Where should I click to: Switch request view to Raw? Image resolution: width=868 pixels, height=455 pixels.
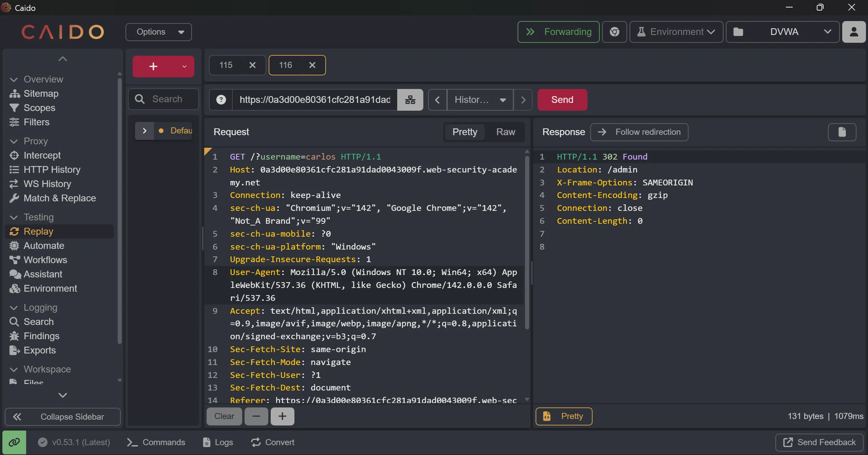pyautogui.click(x=505, y=132)
